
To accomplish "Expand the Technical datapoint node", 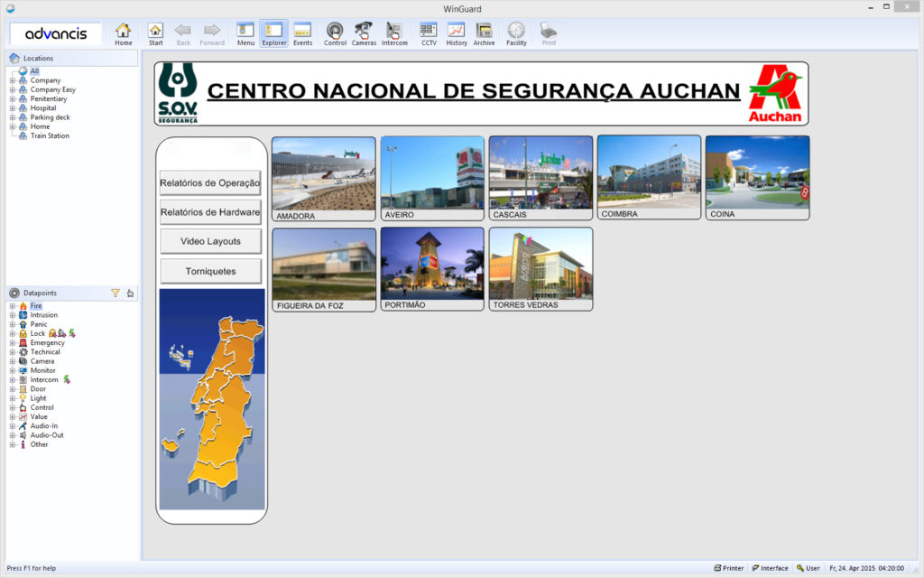I will click(13, 352).
